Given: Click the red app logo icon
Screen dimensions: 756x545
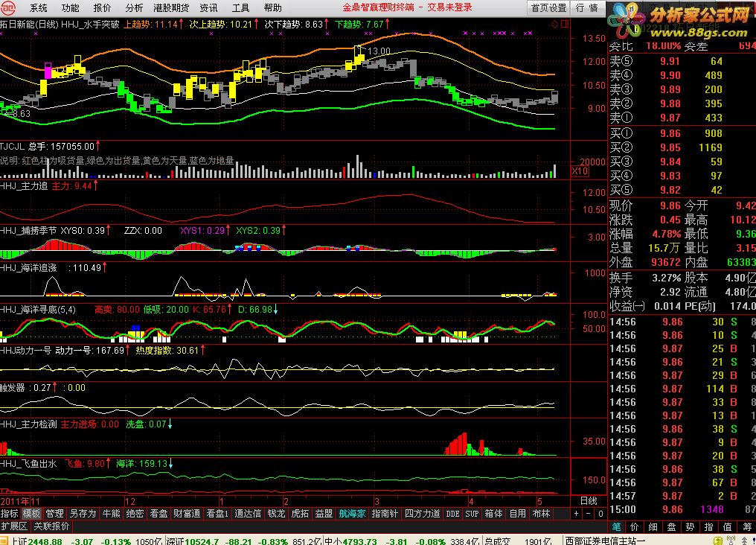Looking at the screenshot, I should [7, 7].
